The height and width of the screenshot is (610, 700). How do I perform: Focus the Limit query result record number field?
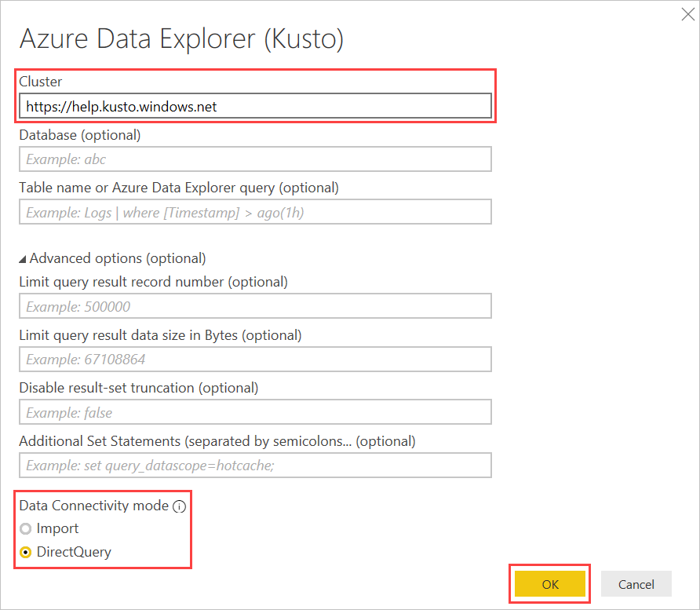point(255,306)
